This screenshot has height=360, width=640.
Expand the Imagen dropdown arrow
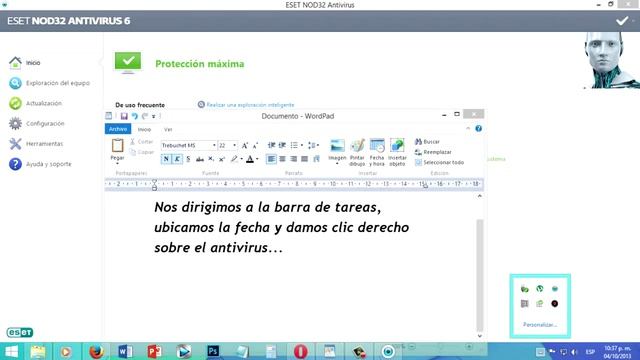[x=337, y=164]
